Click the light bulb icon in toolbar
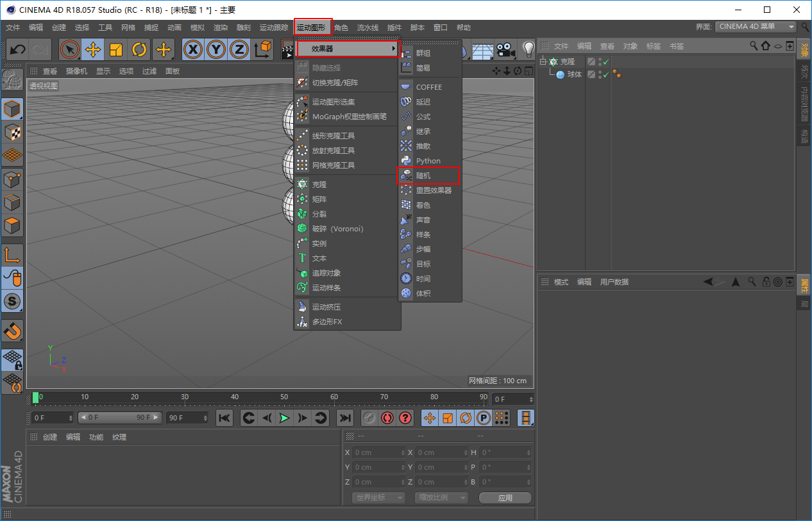This screenshot has height=521, width=812. pos(527,49)
